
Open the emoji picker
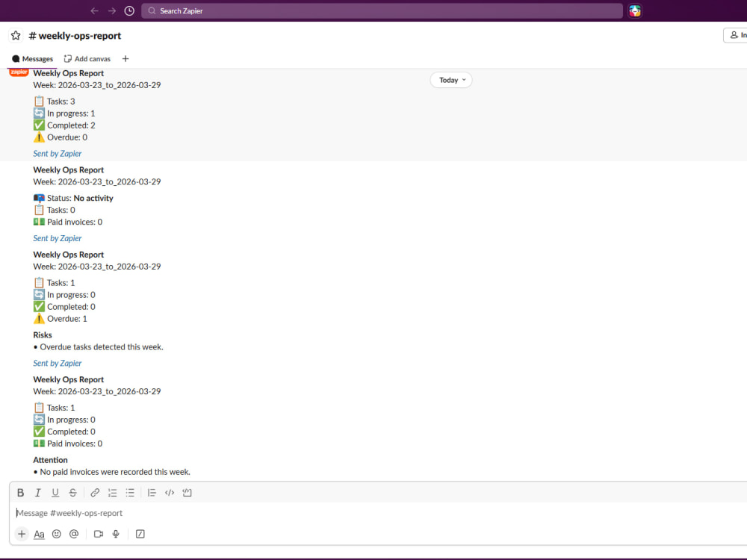[56, 535]
